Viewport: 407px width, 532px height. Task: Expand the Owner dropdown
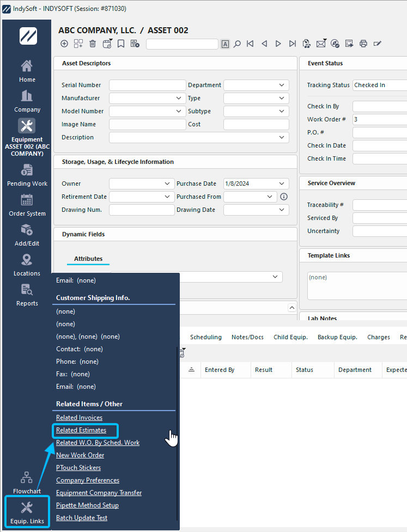click(167, 184)
